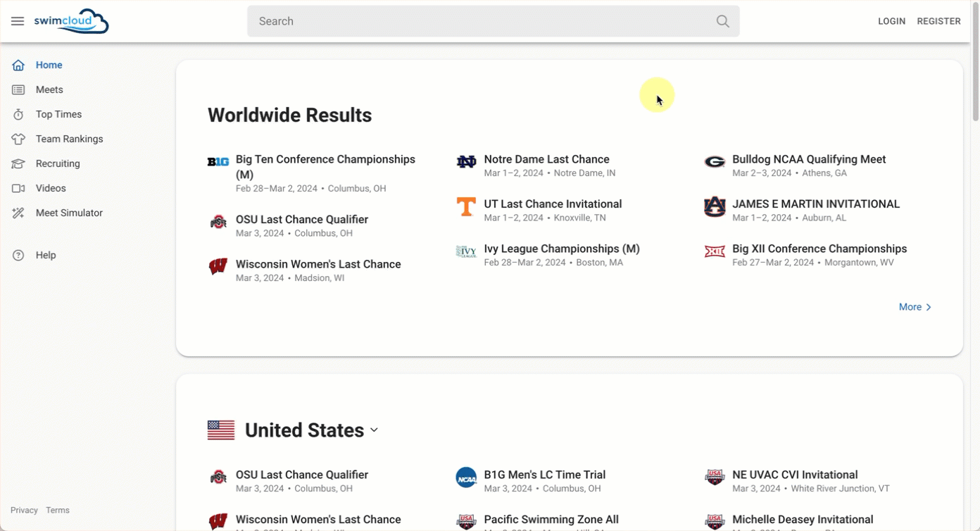Click Ohio State logo in United States section
980x531 pixels.
tap(218, 477)
